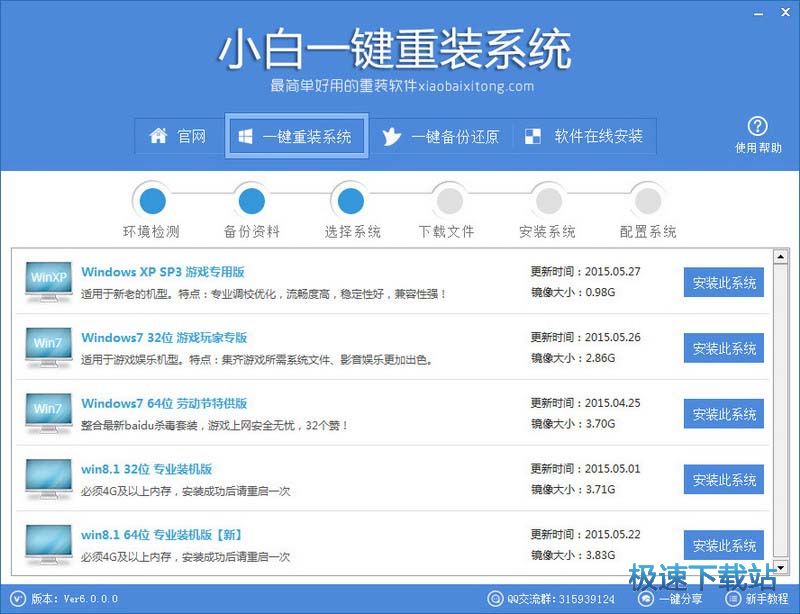Click the Win7 32位 monitor icon
Image resolution: width=800 pixels, height=614 pixels.
click(x=48, y=348)
